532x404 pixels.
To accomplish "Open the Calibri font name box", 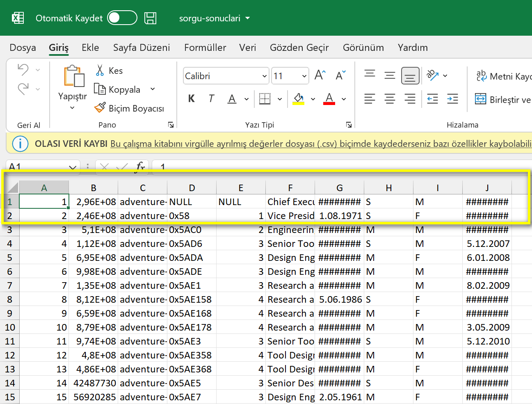I will point(226,76).
